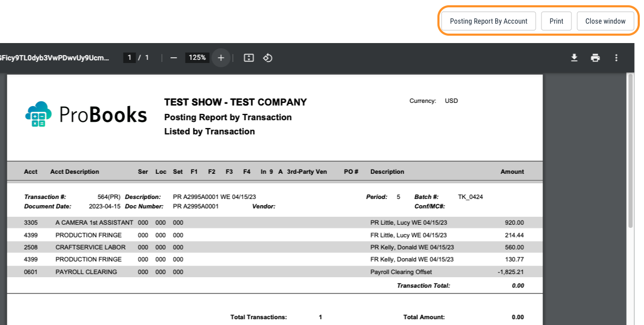The image size is (644, 325).
Task: Click Payroll Clearing Offset description
Action: point(401,272)
